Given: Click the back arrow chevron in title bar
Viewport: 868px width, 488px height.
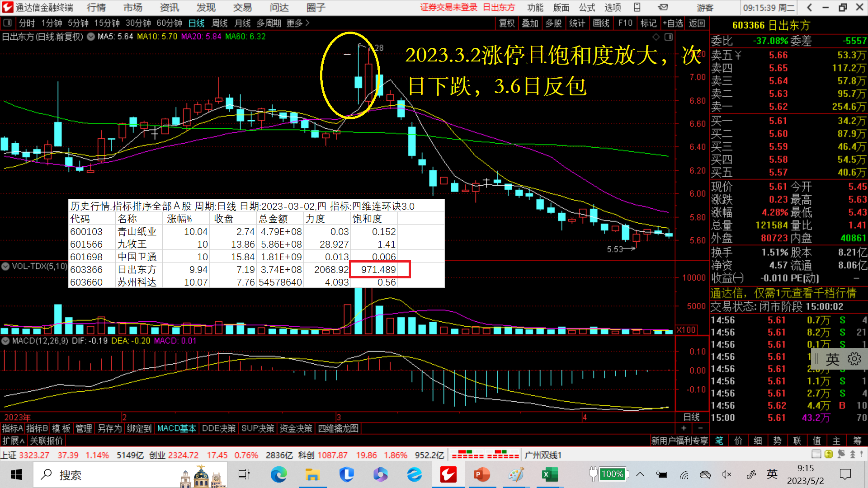Looking at the screenshot, I should click(x=810, y=7).
